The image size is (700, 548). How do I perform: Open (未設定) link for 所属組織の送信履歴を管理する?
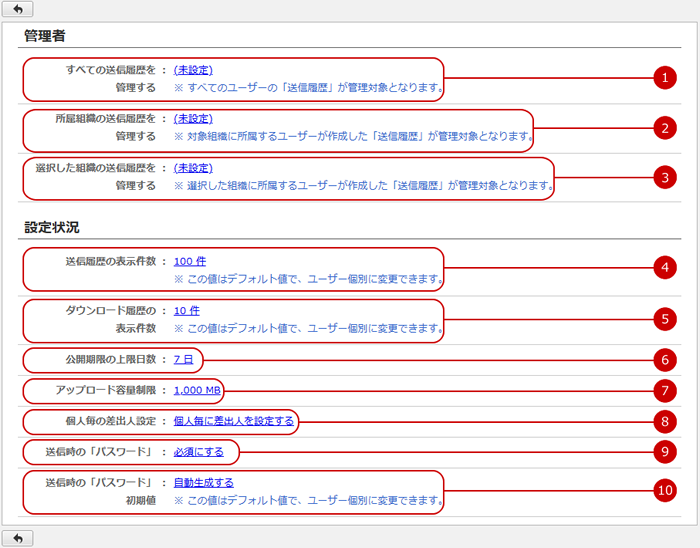pyautogui.click(x=193, y=119)
